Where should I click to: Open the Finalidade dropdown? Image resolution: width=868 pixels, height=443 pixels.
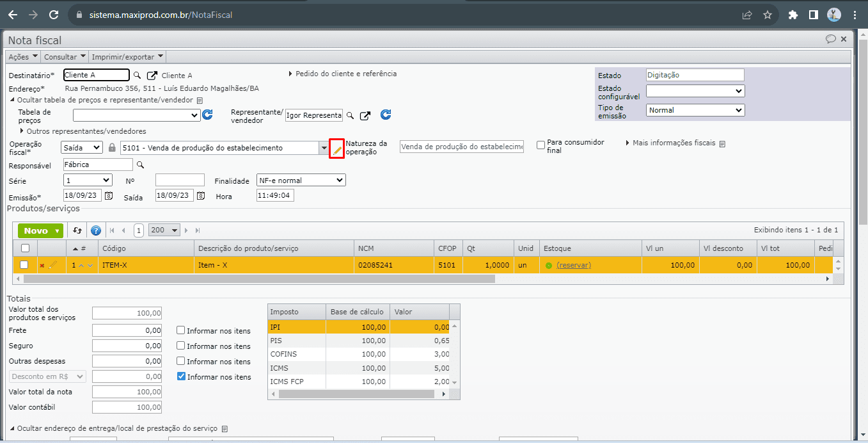click(x=301, y=181)
